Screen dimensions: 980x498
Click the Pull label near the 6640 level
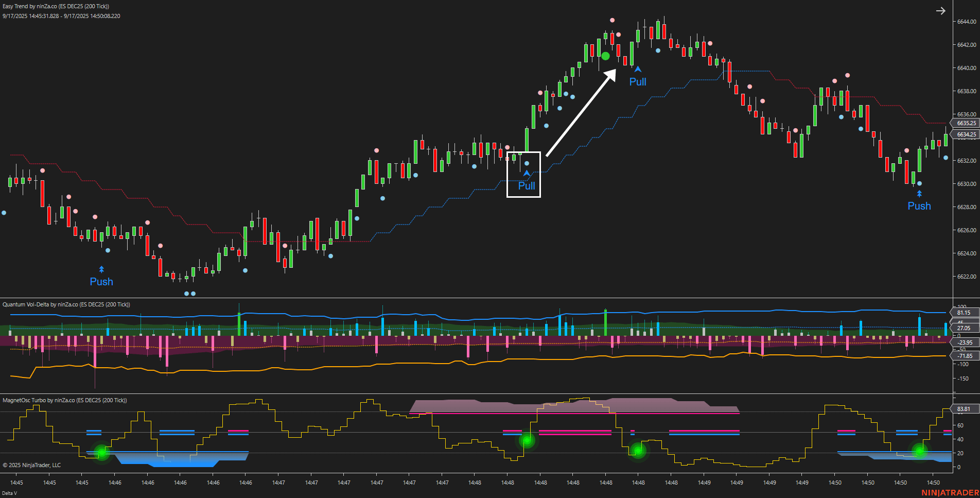coord(638,82)
